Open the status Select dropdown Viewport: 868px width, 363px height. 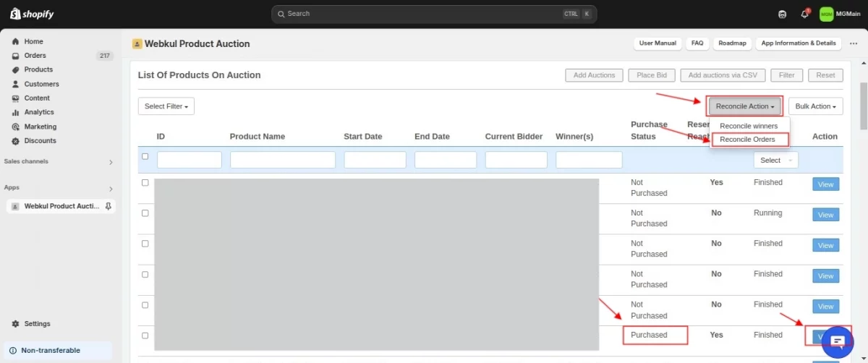click(775, 160)
